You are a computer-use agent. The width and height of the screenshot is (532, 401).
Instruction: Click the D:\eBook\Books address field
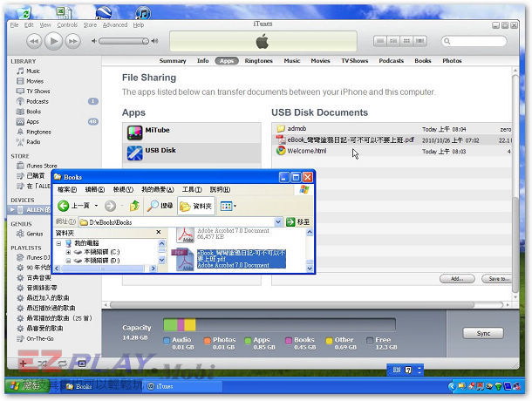[x=177, y=222]
